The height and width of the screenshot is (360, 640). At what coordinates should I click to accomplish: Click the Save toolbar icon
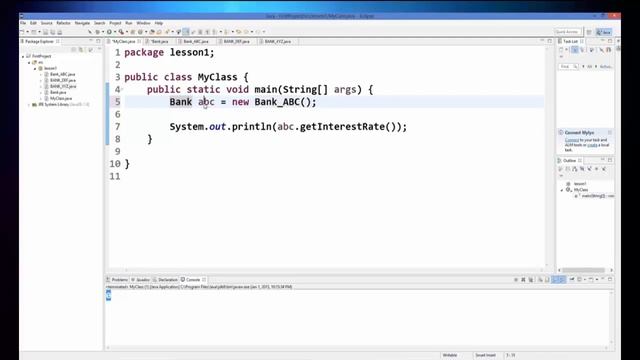pyautogui.click(x=45, y=32)
